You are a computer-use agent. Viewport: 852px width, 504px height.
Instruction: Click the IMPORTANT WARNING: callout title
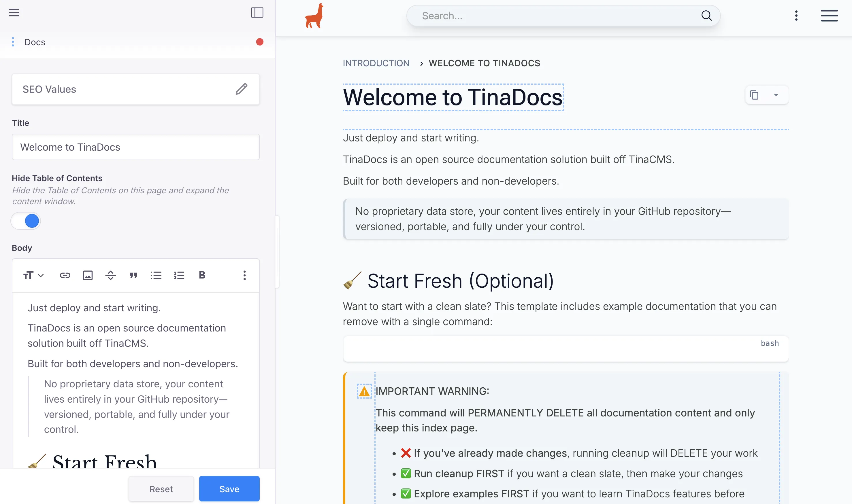point(432,391)
